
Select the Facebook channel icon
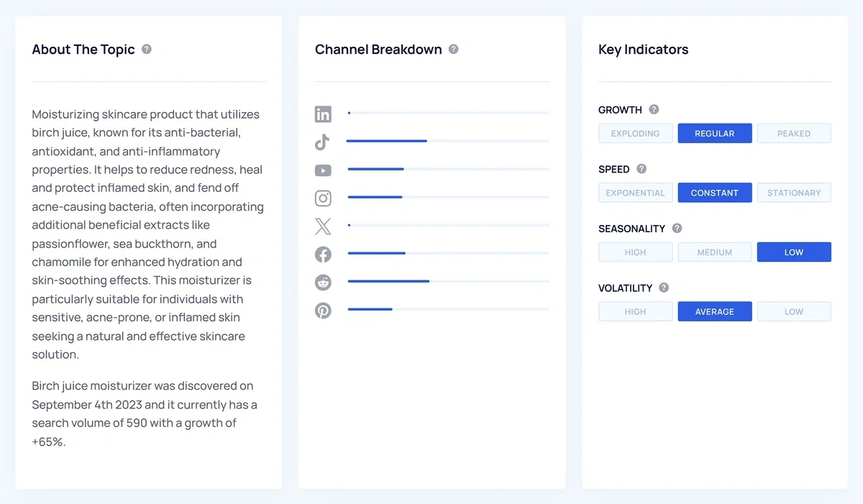(323, 254)
